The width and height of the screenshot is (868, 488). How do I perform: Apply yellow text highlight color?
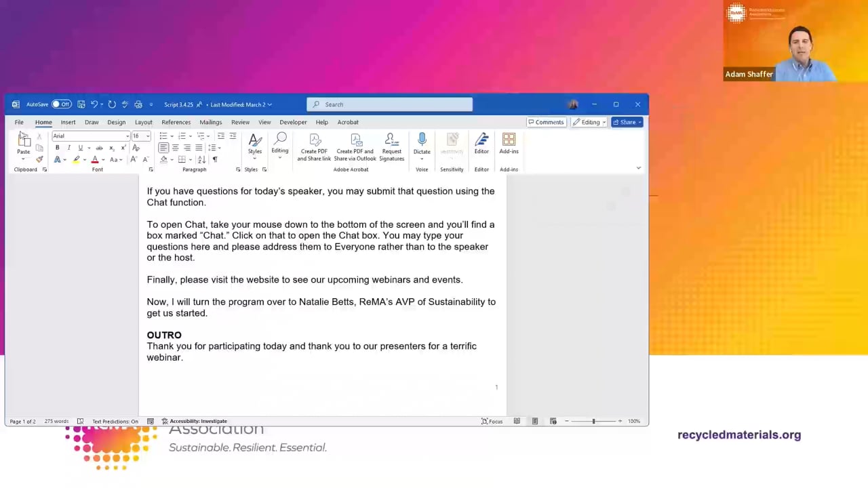[x=76, y=159]
